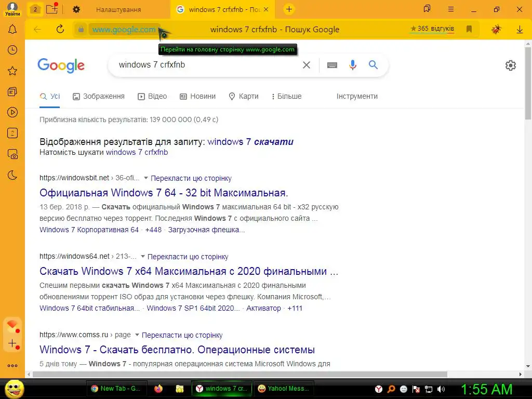Switch to Chrome New Tab taskbar item
This screenshot has height=399, width=532.
coord(116,389)
